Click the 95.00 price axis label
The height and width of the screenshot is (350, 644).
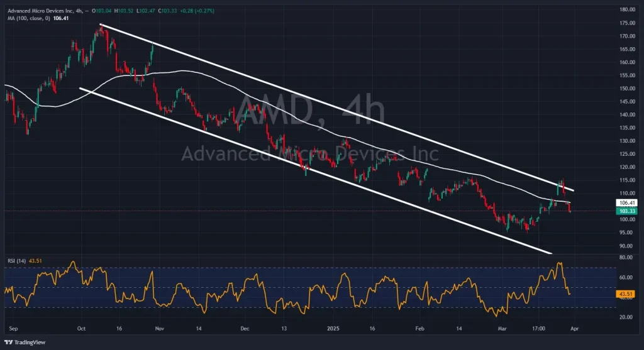(626, 232)
